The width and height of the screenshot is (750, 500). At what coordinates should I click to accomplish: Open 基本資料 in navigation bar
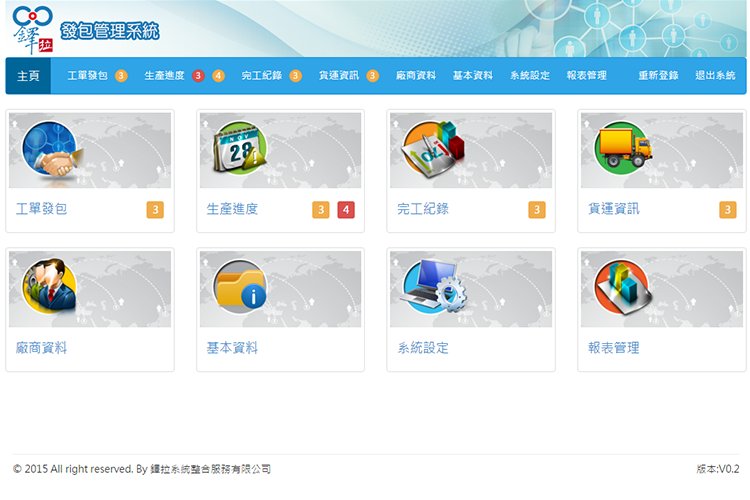(x=473, y=76)
